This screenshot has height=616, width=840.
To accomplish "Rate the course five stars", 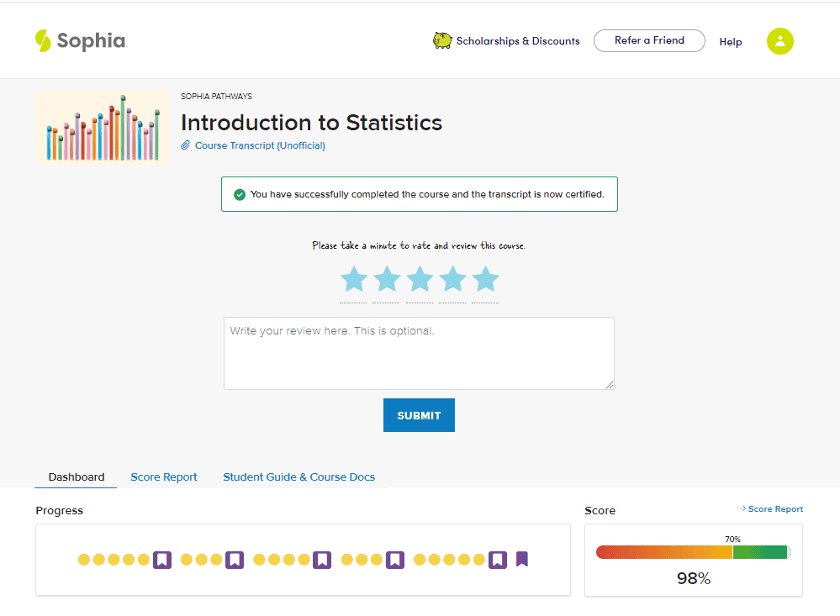I will tap(486, 279).
